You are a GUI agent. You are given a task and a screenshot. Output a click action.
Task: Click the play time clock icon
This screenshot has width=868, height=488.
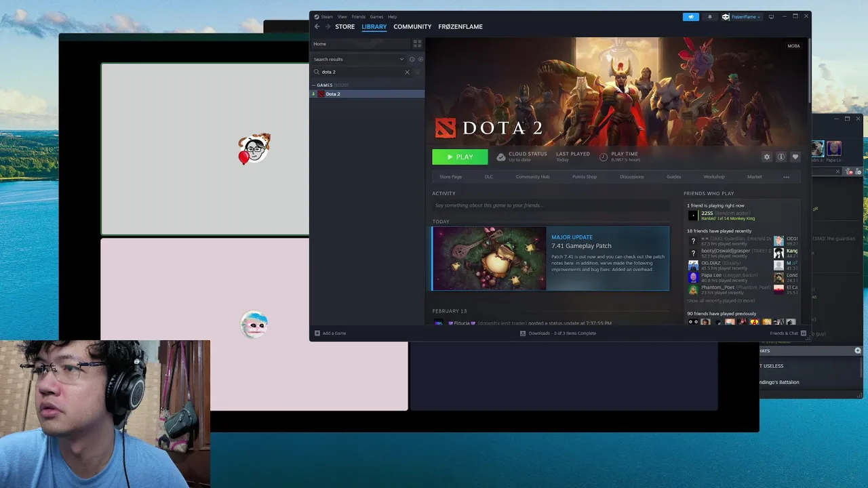tap(604, 157)
